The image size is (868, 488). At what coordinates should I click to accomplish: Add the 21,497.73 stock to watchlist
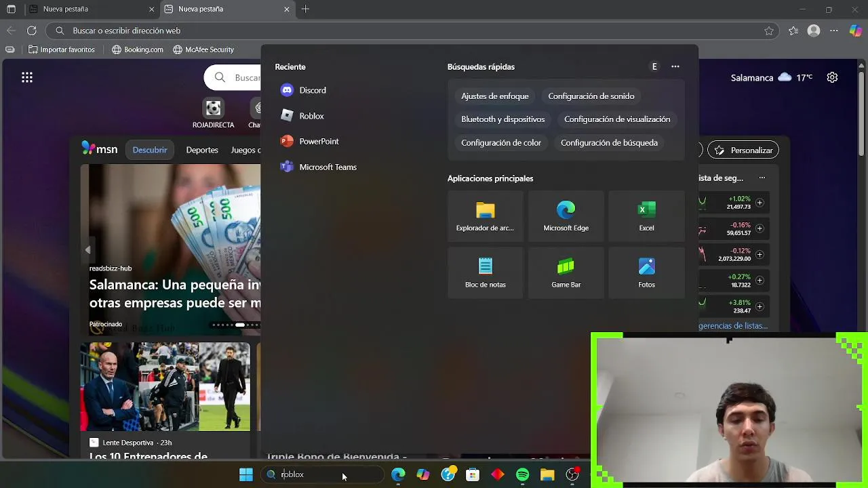pos(759,203)
